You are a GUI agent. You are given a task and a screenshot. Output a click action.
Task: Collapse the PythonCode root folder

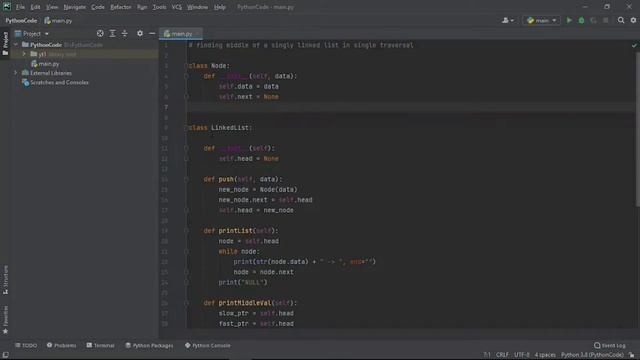(16, 44)
